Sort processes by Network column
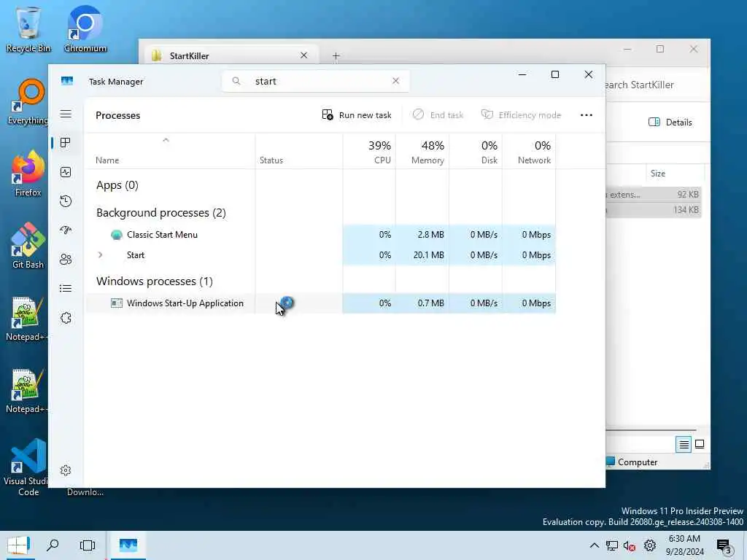The image size is (747, 560). tap(530, 152)
